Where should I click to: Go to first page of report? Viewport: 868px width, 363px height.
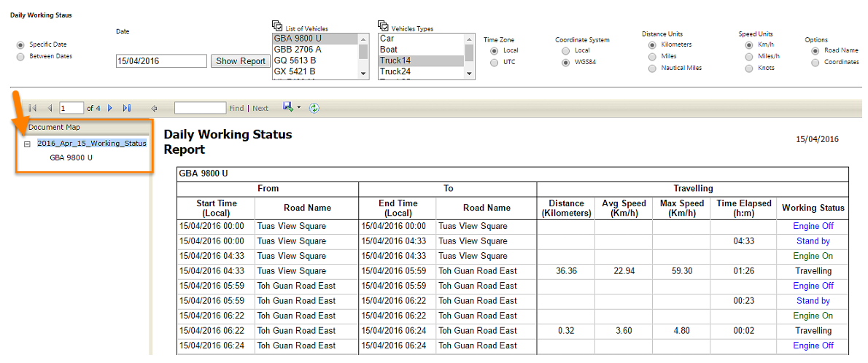click(x=33, y=108)
